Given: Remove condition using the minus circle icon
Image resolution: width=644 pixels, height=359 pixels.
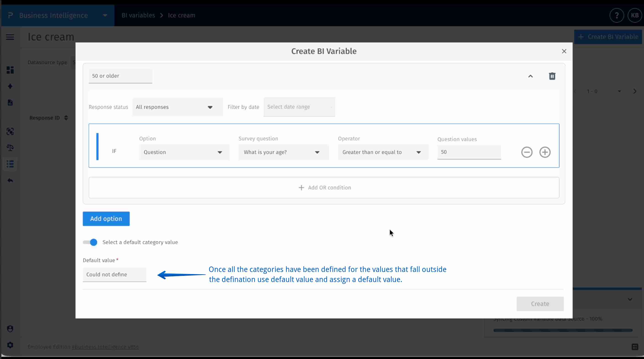Looking at the screenshot, I should [527, 152].
